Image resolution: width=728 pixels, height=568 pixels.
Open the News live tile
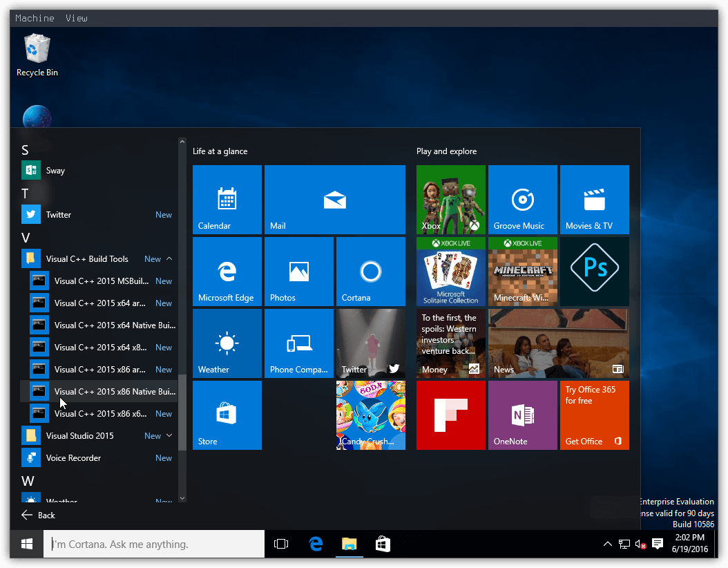click(x=559, y=343)
